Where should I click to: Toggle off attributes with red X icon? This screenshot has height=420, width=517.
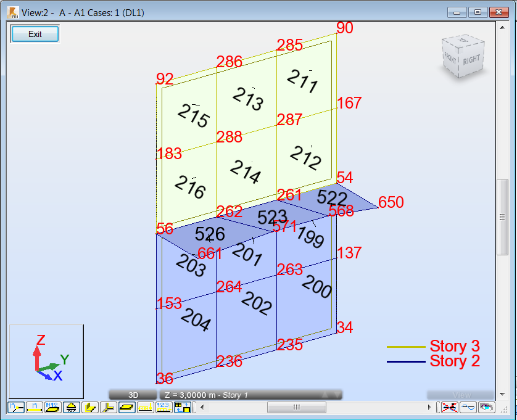tap(449, 407)
